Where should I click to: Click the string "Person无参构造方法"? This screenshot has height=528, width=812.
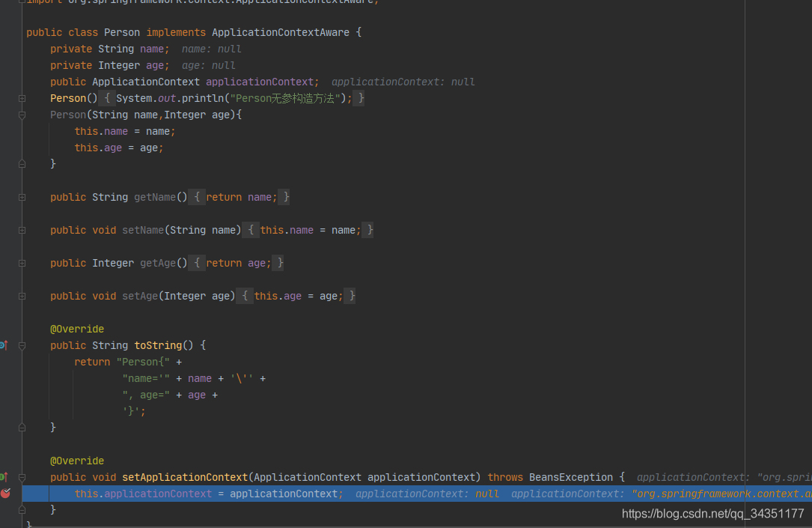[x=285, y=98]
